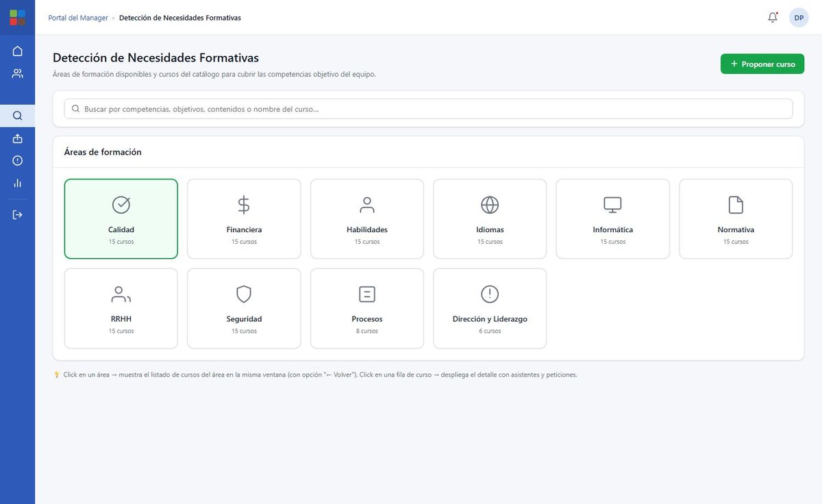Image resolution: width=822 pixels, height=504 pixels.
Task: Click the Normativa document icon
Action: (736, 204)
